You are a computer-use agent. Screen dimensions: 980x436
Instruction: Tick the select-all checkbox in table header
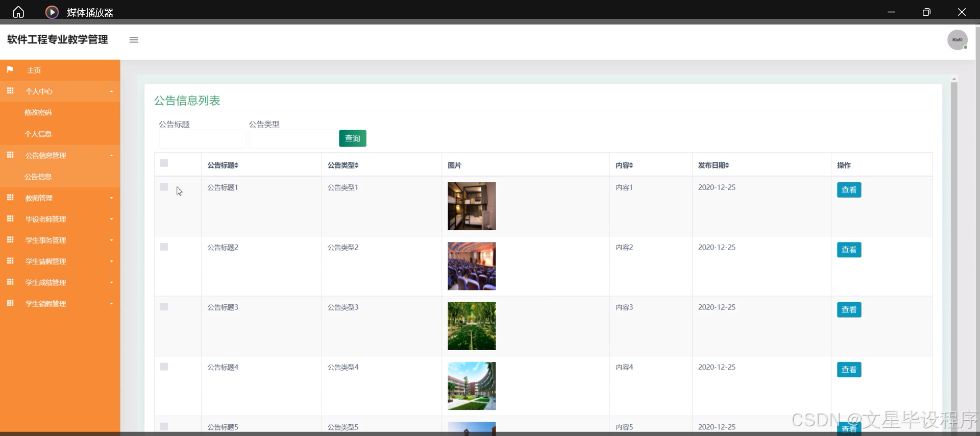(164, 163)
